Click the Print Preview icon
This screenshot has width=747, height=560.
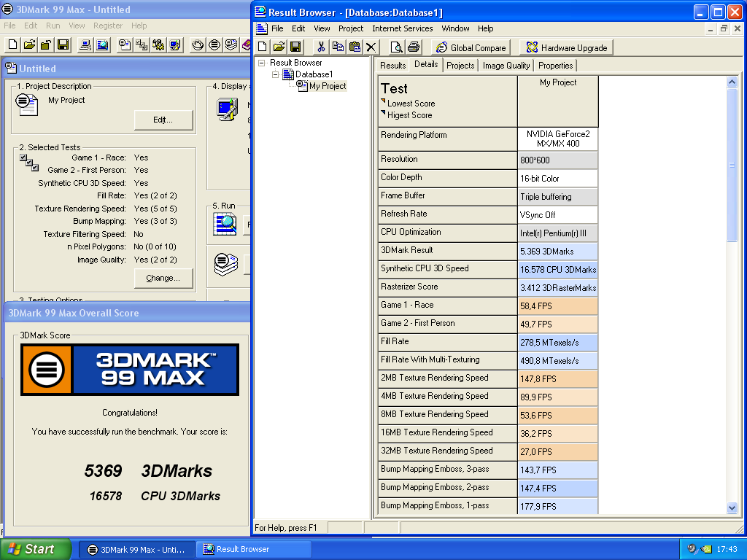point(396,47)
